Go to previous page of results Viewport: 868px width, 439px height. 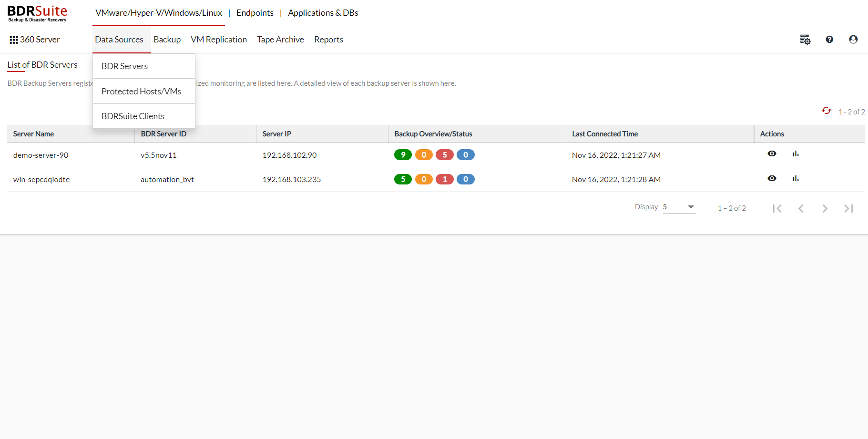801,208
